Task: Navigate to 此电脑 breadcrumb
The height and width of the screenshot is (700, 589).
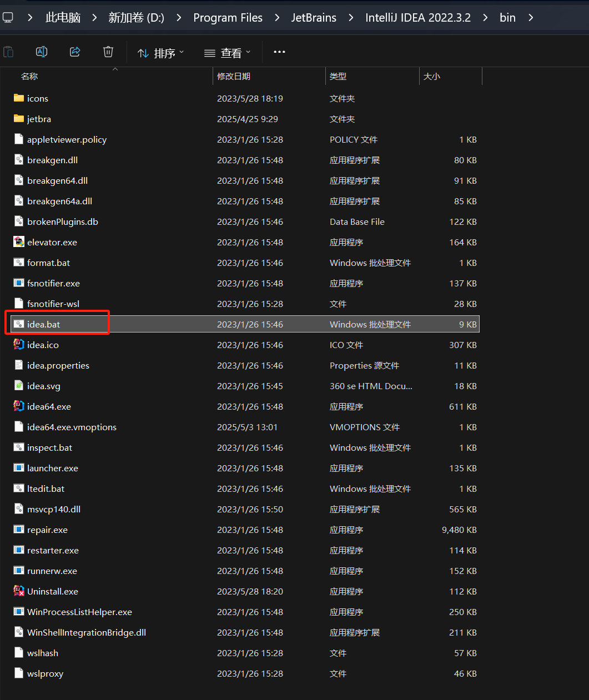Action: (x=63, y=18)
